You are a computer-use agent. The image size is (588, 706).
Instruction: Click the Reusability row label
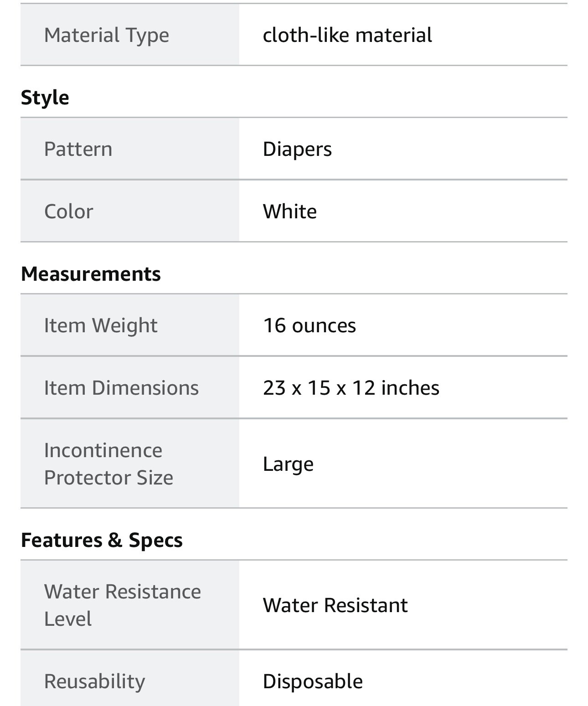[94, 681]
